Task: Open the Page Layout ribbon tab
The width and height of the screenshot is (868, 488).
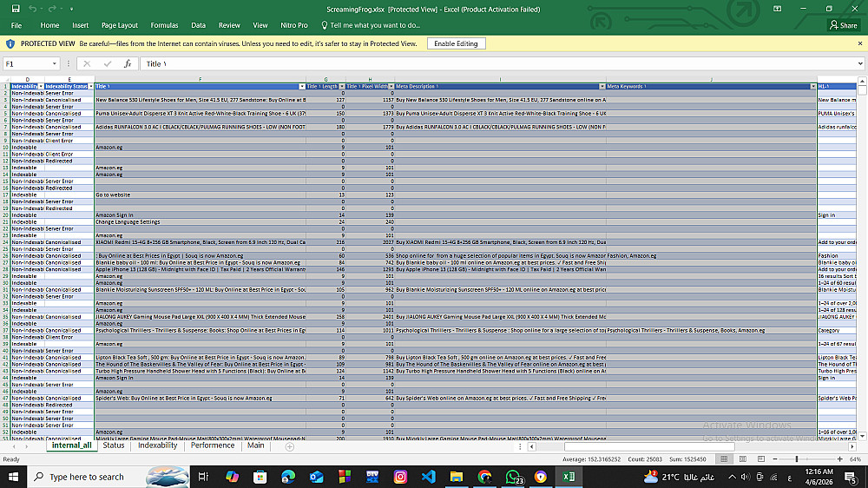Action: (x=120, y=25)
